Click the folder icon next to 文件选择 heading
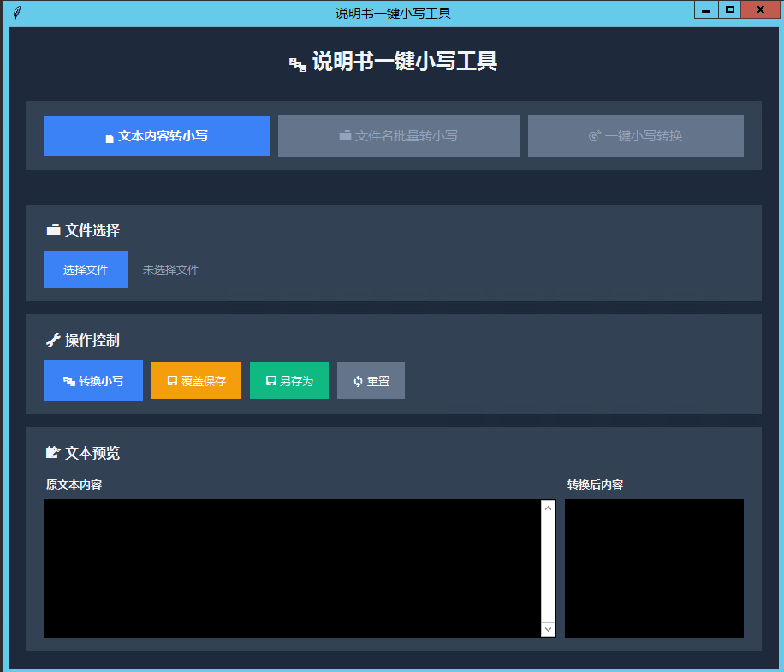 (52, 229)
